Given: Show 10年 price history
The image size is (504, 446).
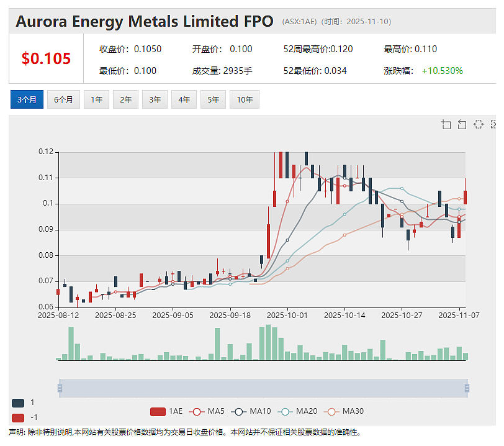Looking at the screenshot, I should point(245,99).
